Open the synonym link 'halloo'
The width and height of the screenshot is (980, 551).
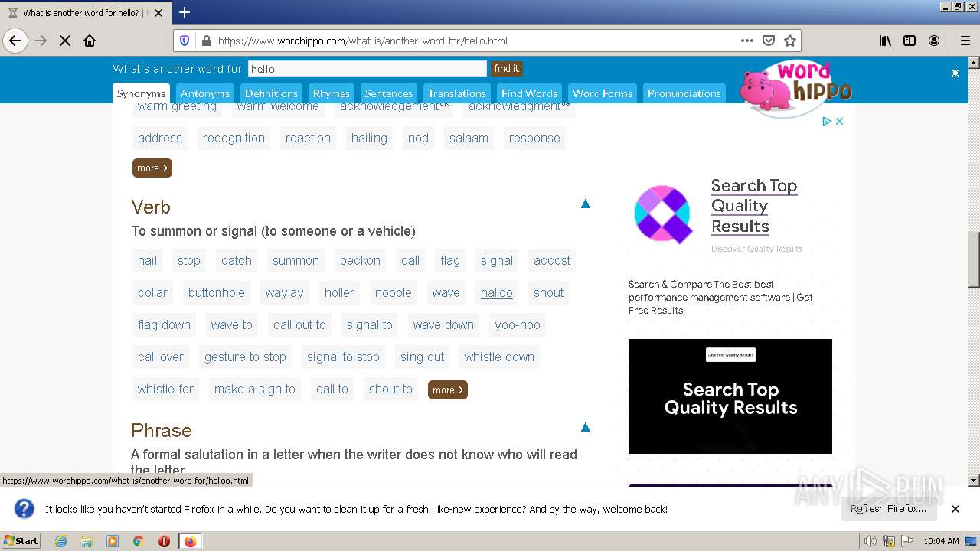497,292
